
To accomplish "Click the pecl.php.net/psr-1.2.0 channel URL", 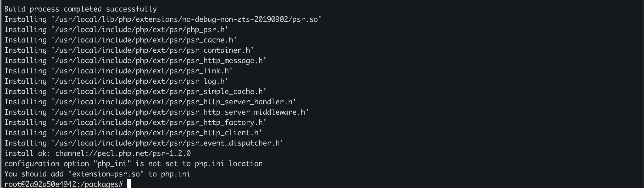I will tap(123, 153).
